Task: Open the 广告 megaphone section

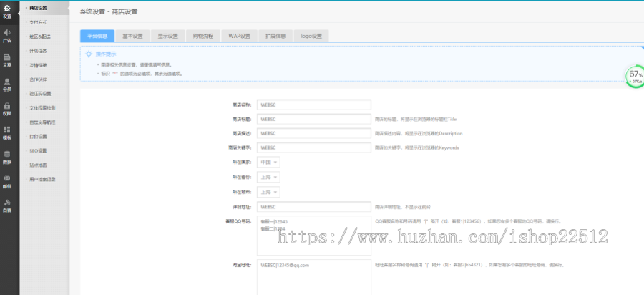Action: pyautogui.click(x=7, y=36)
